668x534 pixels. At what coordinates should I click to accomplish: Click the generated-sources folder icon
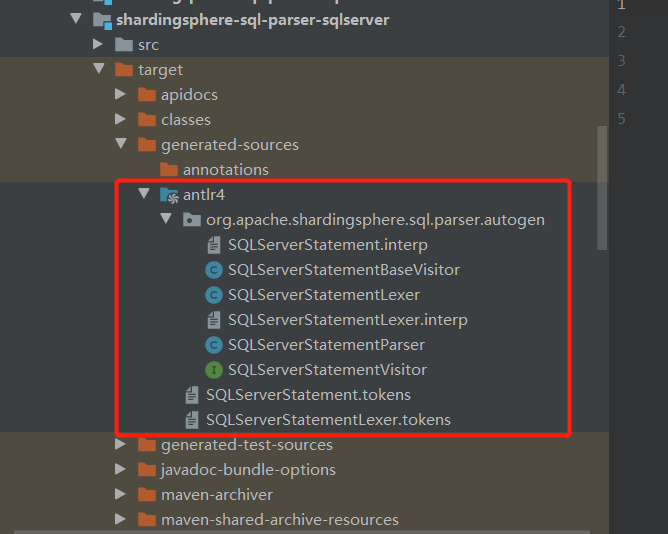[x=147, y=144]
